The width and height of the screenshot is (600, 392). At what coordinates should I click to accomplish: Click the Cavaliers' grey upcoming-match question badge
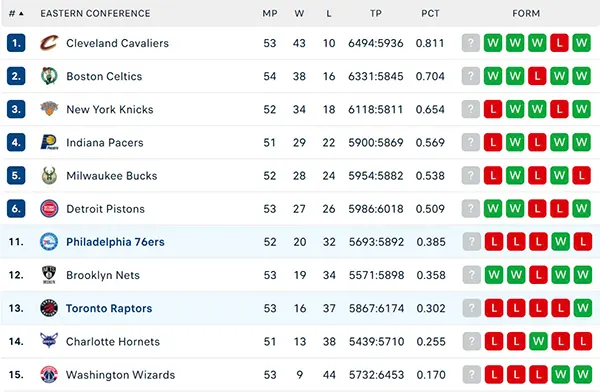pyautogui.click(x=471, y=43)
